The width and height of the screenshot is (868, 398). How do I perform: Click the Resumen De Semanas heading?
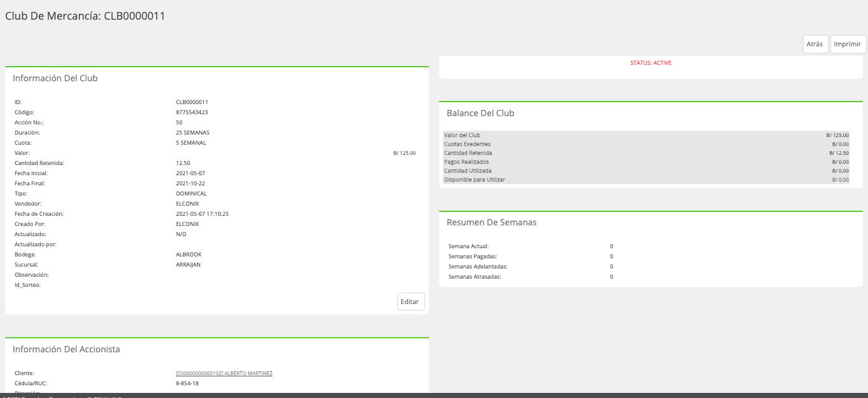[x=492, y=222]
